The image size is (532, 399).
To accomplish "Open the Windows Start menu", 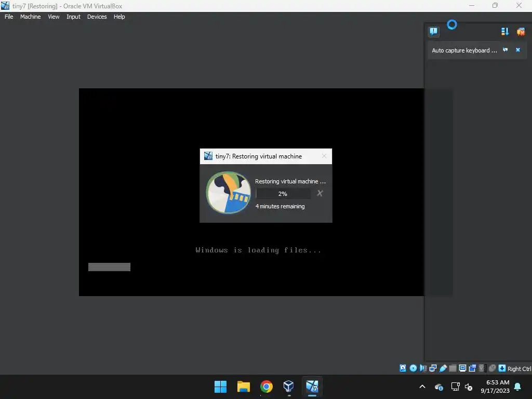I will click(x=220, y=387).
